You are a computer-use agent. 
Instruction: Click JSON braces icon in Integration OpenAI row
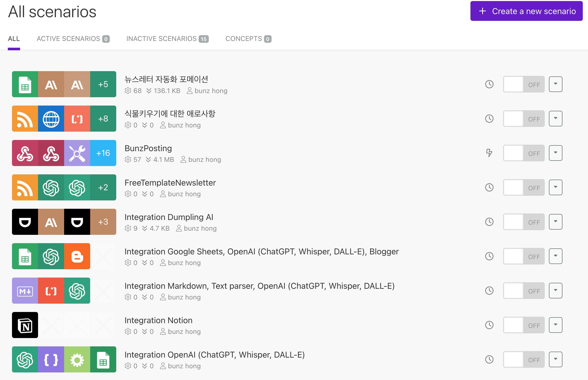[x=51, y=359]
